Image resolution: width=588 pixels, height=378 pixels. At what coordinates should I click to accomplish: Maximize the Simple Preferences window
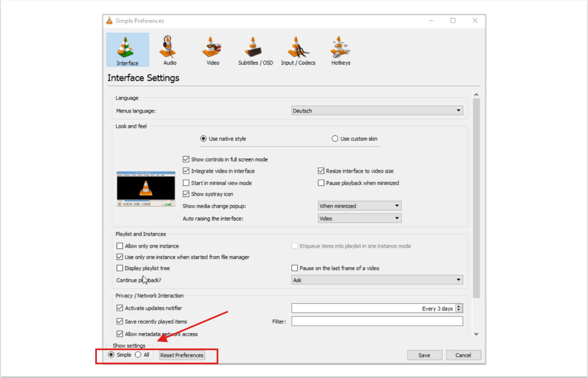[453, 21]
